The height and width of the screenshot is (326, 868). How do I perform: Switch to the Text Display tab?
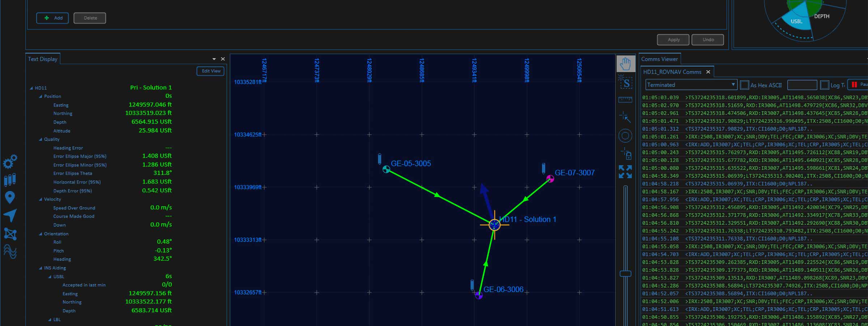43,59
